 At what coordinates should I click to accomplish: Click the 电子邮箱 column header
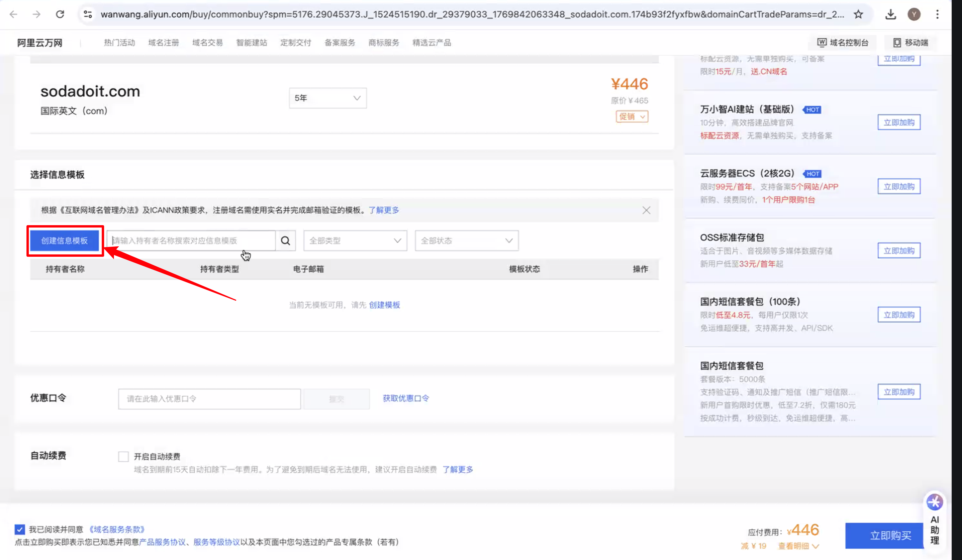pyautogui.click(x=308, y=269)
